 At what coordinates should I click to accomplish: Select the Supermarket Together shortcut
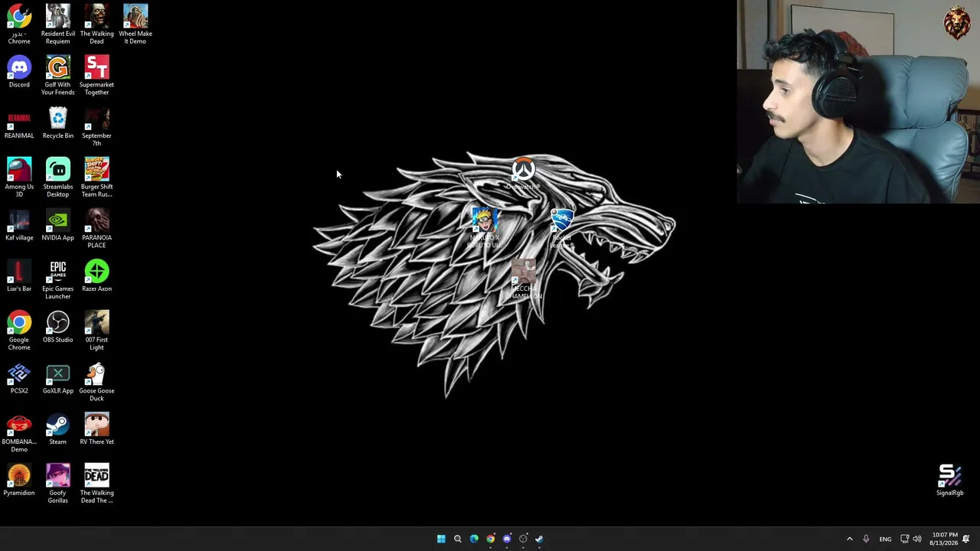(96, 75)
